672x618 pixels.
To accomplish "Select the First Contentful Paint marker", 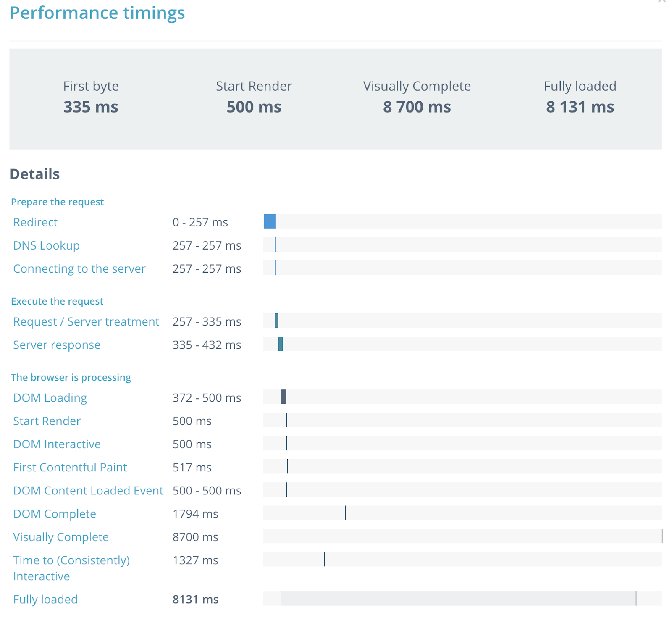I will [287, 466].
